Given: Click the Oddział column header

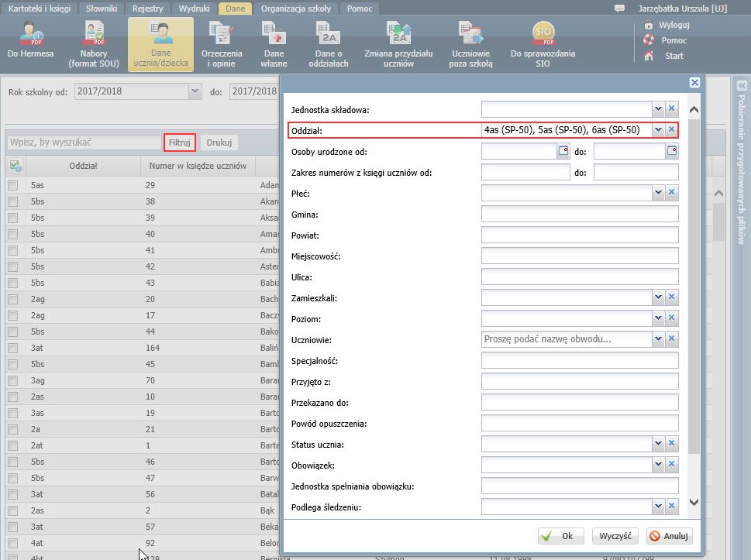Looking at the screenshot, I should (x=83, y=166).
